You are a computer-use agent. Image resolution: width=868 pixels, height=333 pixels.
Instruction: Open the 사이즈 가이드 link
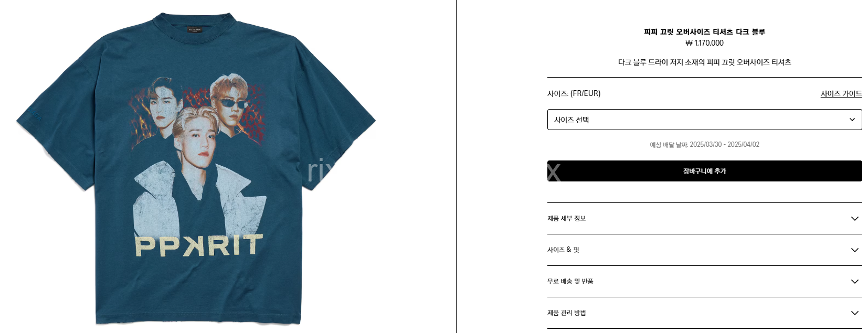coord(841,93)
